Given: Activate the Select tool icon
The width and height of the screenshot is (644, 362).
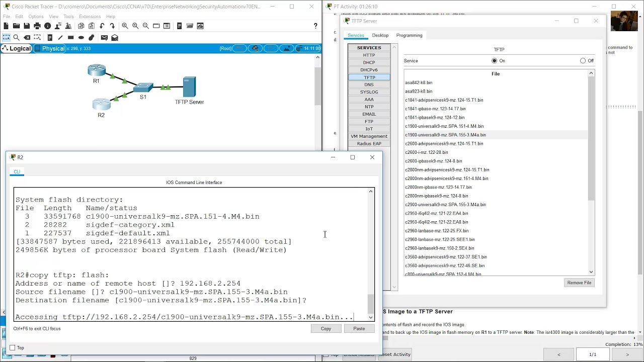Looking at the screenshot, I should coord(6,38).
